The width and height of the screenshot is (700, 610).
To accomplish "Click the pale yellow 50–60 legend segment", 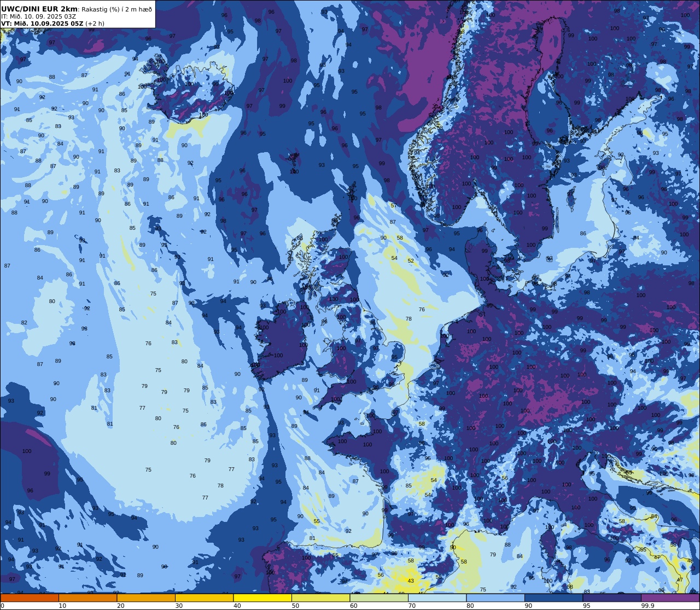I will point(320,598).
